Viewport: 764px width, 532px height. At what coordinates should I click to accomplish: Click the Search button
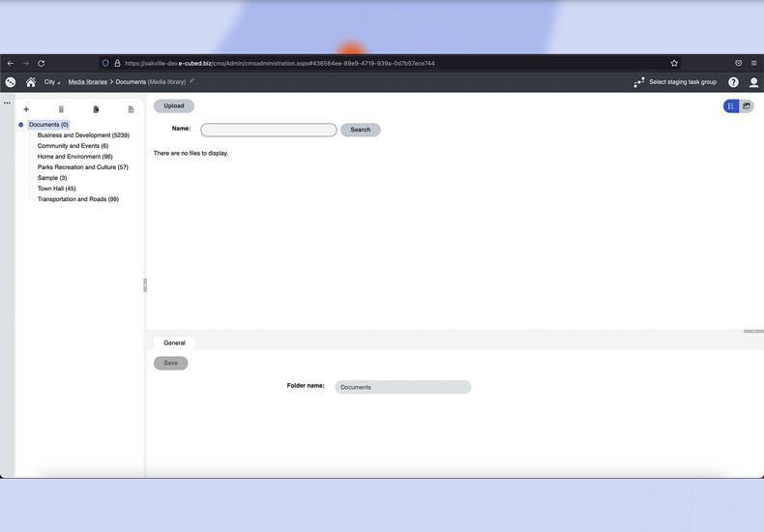(x=360, y=130)
